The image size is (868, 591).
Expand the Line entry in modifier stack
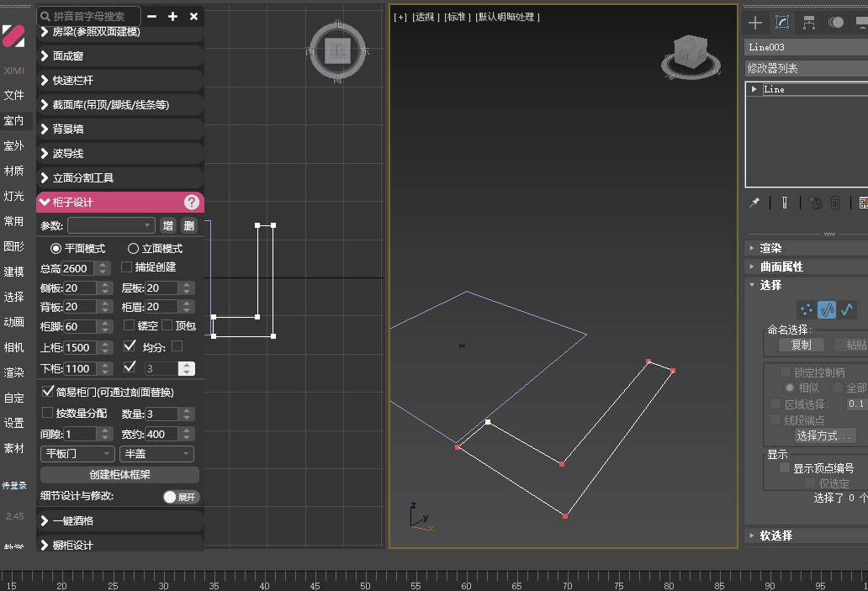click(x=754, y=89)
